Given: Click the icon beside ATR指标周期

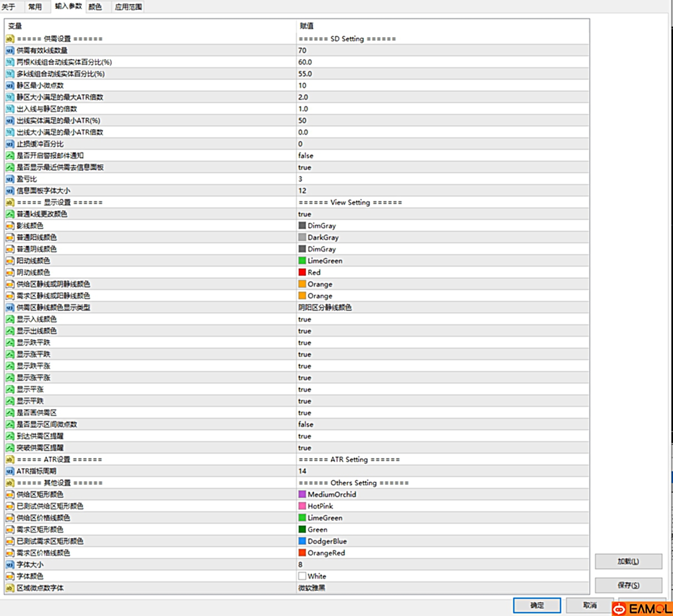Looking at the screenshot, I should (10, 471).
